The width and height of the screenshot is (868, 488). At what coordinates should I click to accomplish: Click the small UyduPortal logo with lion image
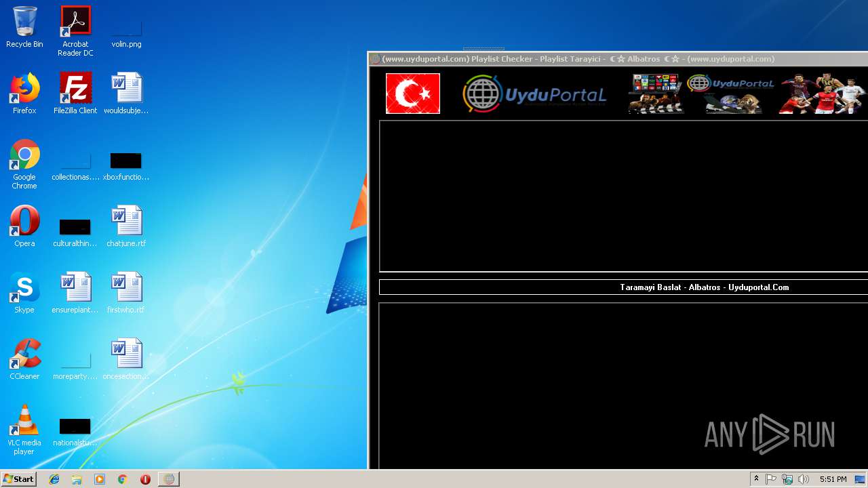(730, 94)
